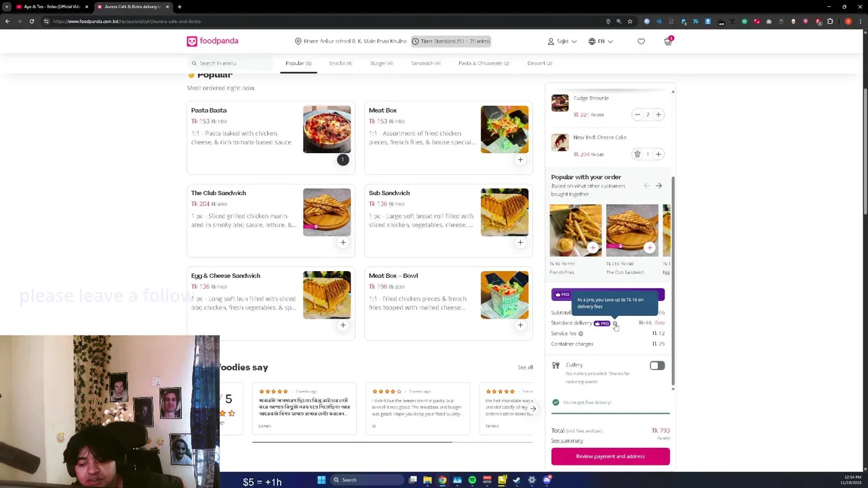Open Sub Sandwich food thumbnail
The height and width of the screenshot is (488, 868).
pyautogui.click(x=505, y=212)
